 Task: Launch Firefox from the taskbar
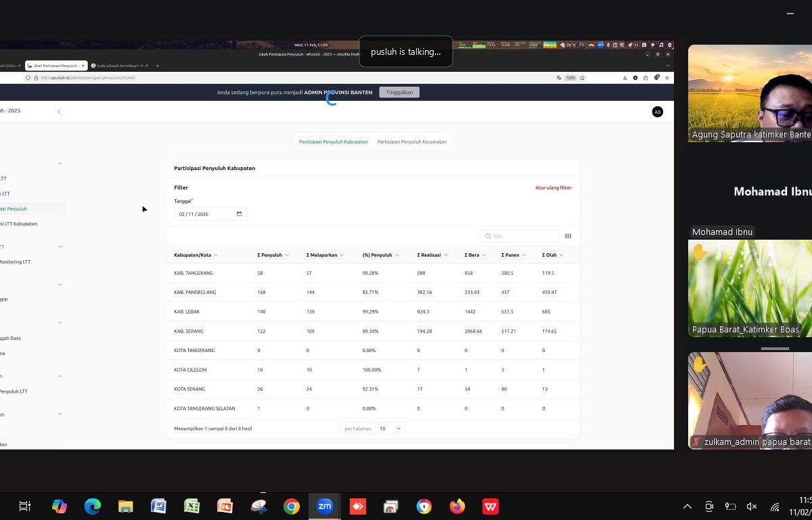457,506
